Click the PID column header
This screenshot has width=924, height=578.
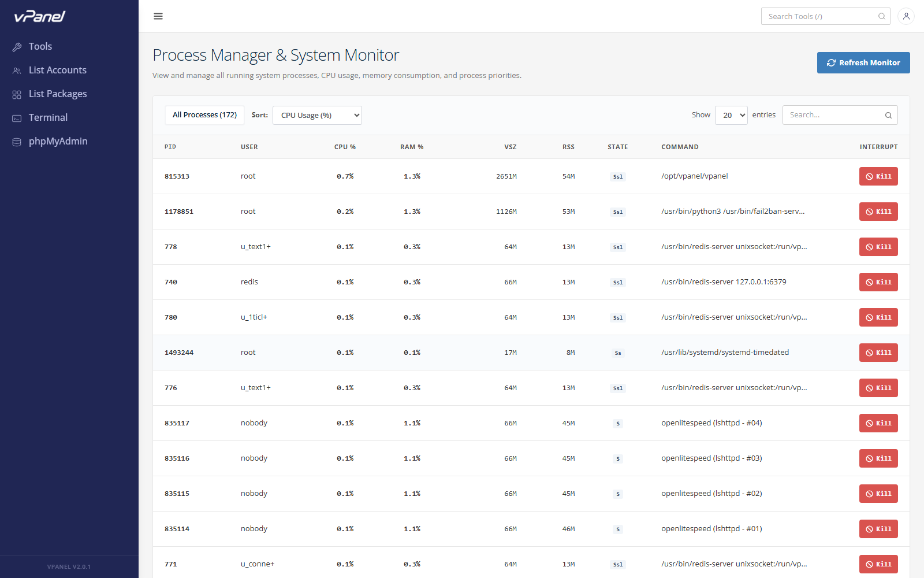170,147
